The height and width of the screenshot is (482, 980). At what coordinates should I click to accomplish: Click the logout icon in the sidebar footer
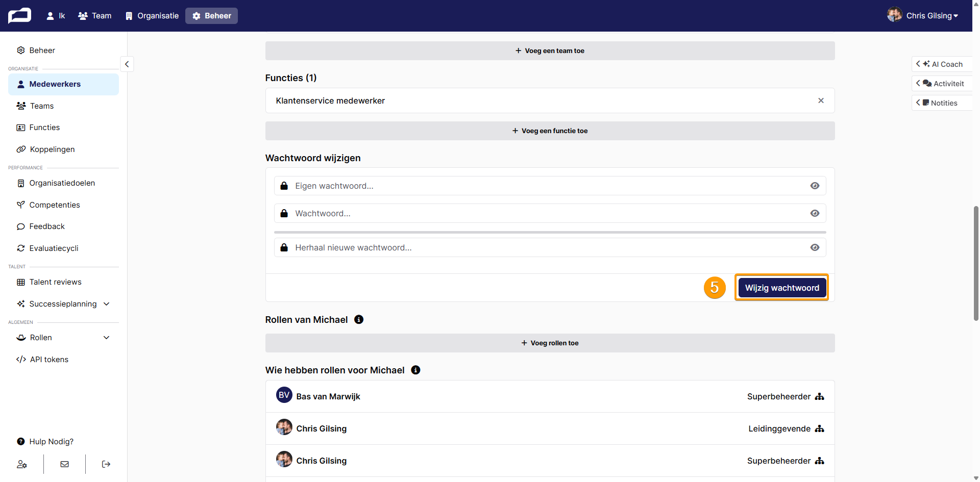coord(106,464)
